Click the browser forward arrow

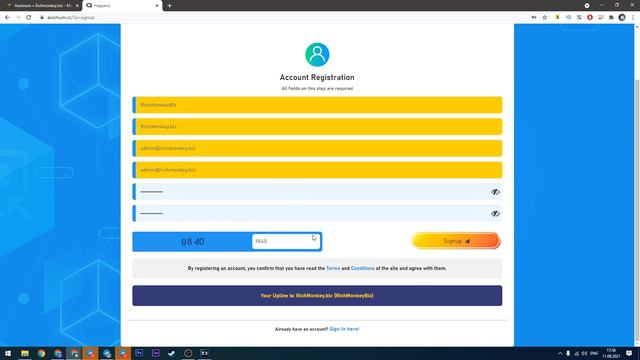[x=18, y=18]
